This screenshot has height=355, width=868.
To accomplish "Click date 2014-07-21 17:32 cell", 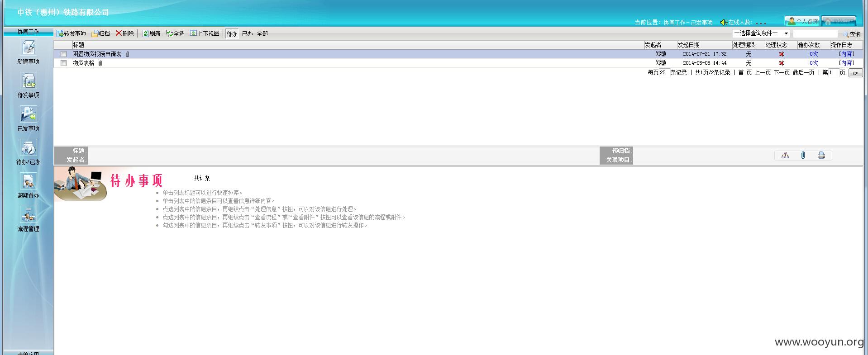I will click(x=705, y=54).
